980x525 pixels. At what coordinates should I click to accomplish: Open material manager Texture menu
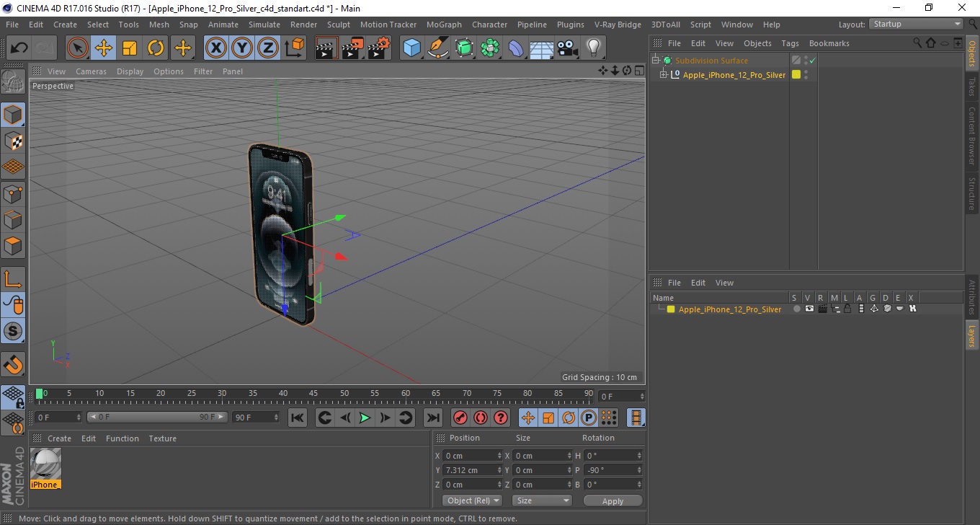coord(162,438)
